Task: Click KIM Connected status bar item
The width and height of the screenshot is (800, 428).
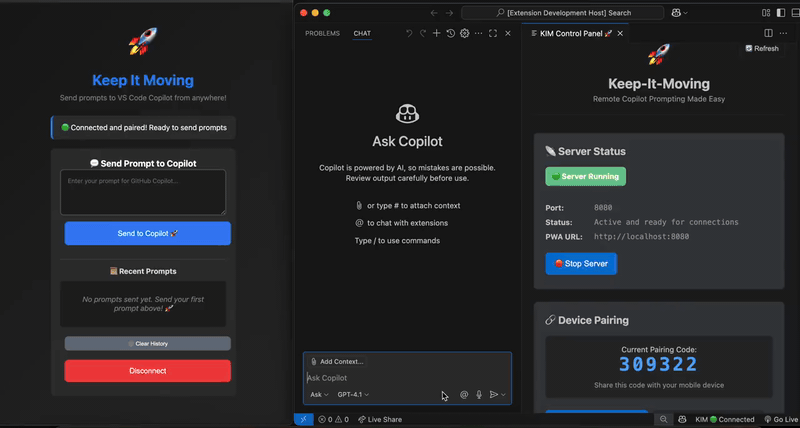Action: 724,419
